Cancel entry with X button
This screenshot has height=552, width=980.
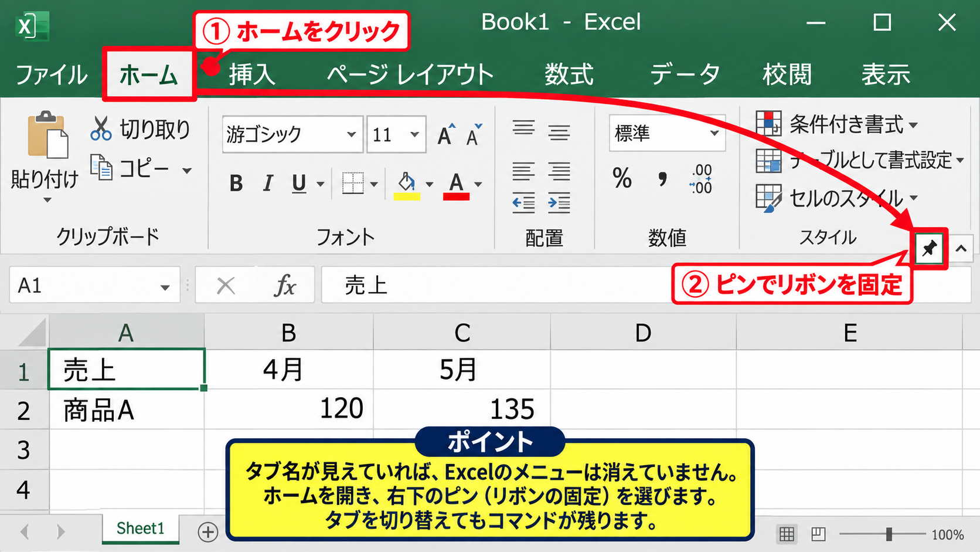pos(226,286)
